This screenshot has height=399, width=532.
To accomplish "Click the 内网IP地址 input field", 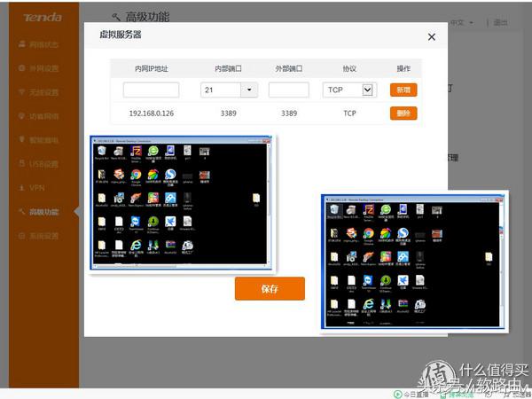I will point(151,90).
